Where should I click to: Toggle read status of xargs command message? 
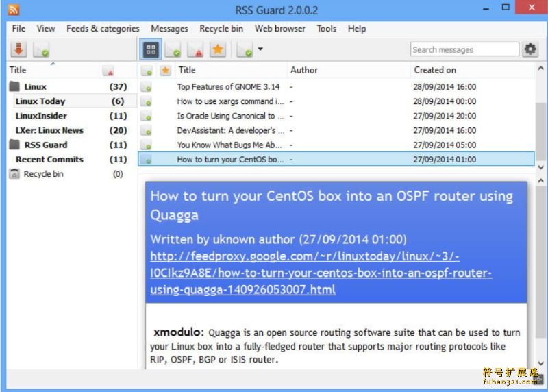click(x=146, y=101)
